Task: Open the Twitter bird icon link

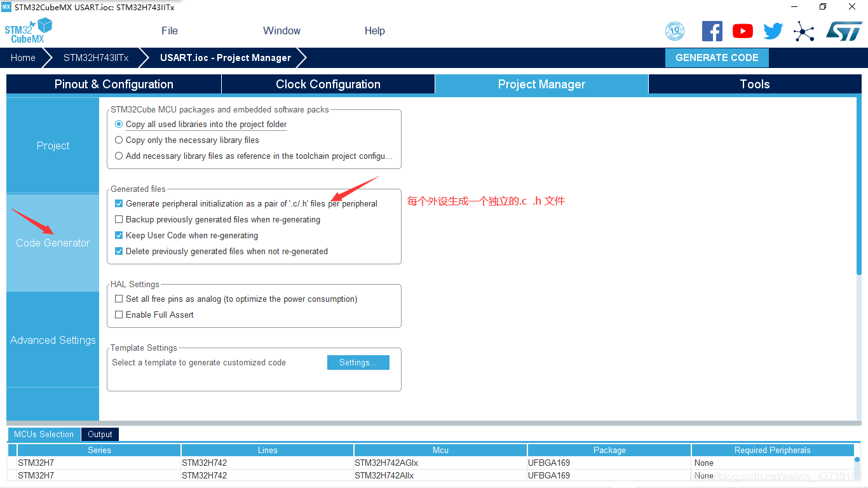Action: 773,31
